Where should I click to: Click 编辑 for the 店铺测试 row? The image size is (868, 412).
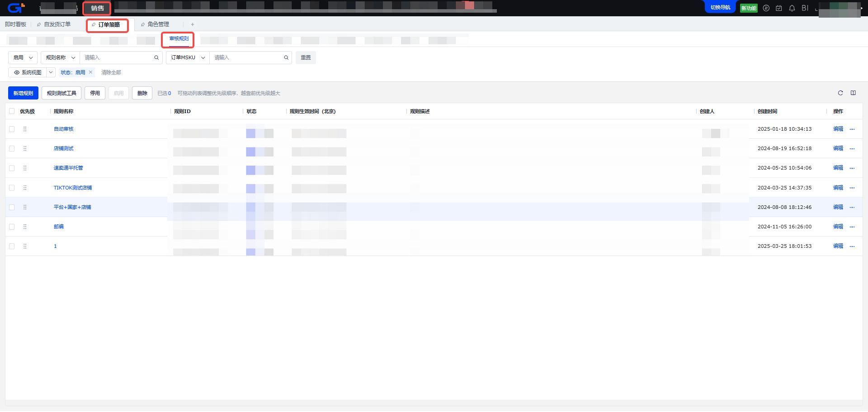838,148
